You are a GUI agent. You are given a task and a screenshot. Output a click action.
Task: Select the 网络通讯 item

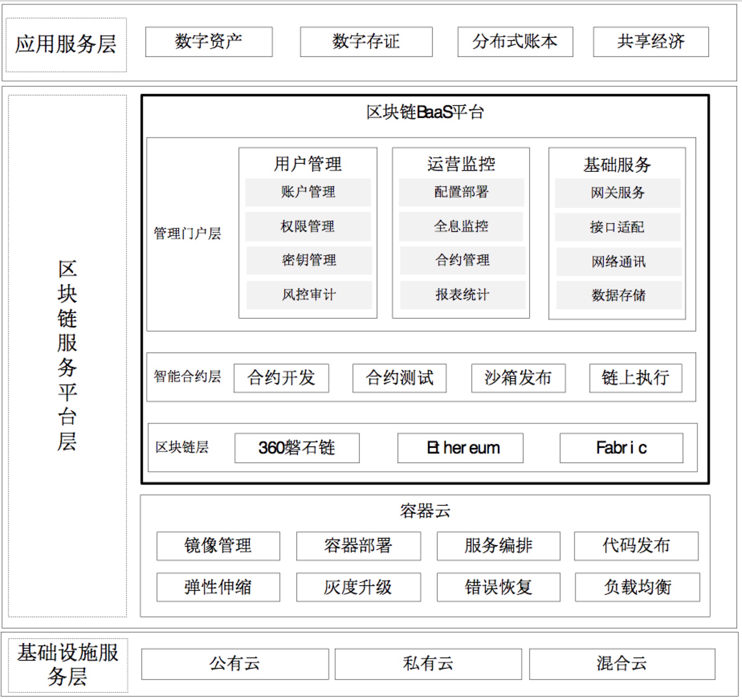coord(619,262)
